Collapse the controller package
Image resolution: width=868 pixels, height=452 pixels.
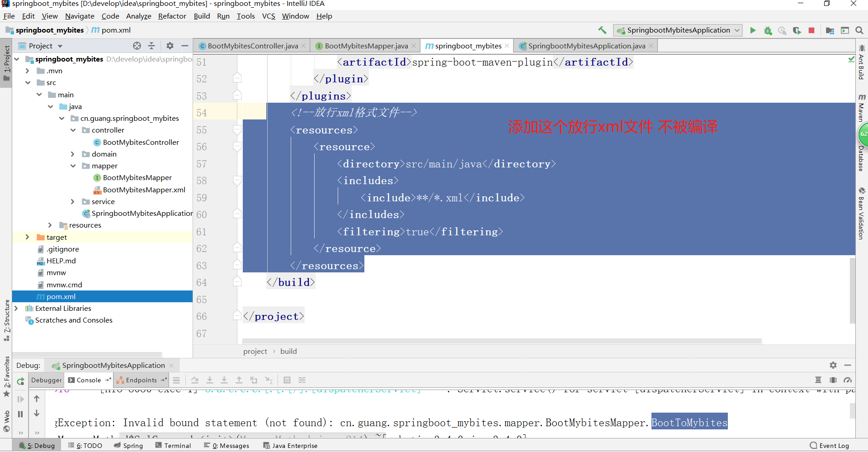[73, 130]
